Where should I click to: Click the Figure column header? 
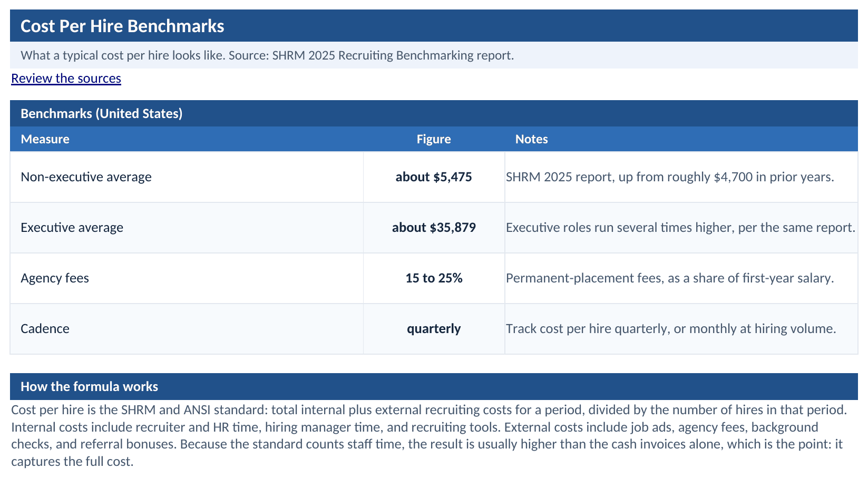(x=434, y=139)
